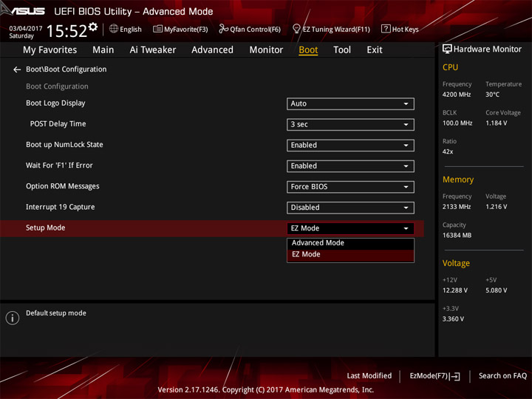Image resolution: width=532 pixels, height=399 pixels.
Task: Click CPU temperature value 30°C
Action: pos(492,95)
